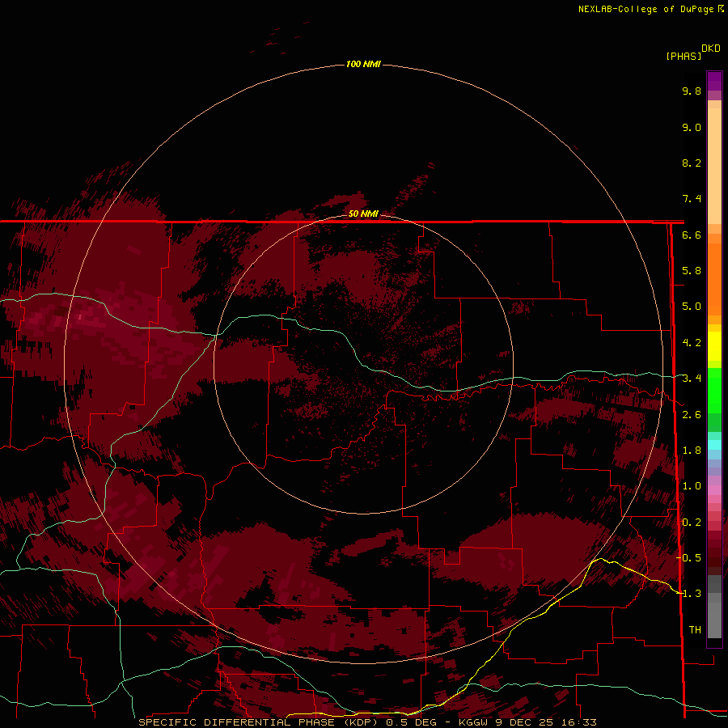
Task: Click the [PHAS] units label
Action: pos(684,56)
